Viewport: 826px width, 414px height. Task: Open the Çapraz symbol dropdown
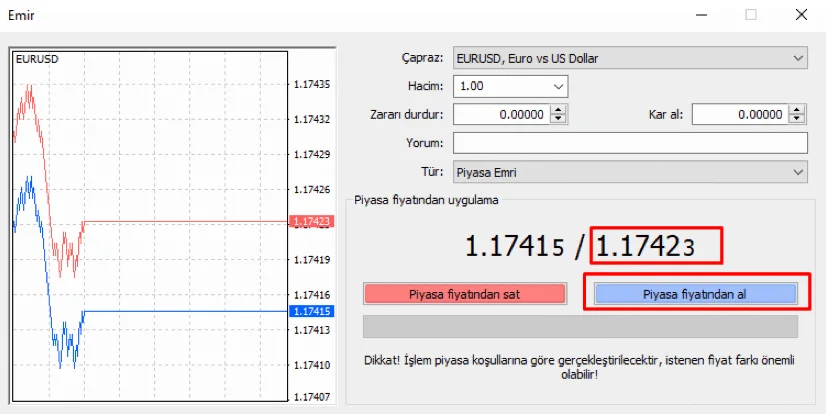[x=629, y=58]
